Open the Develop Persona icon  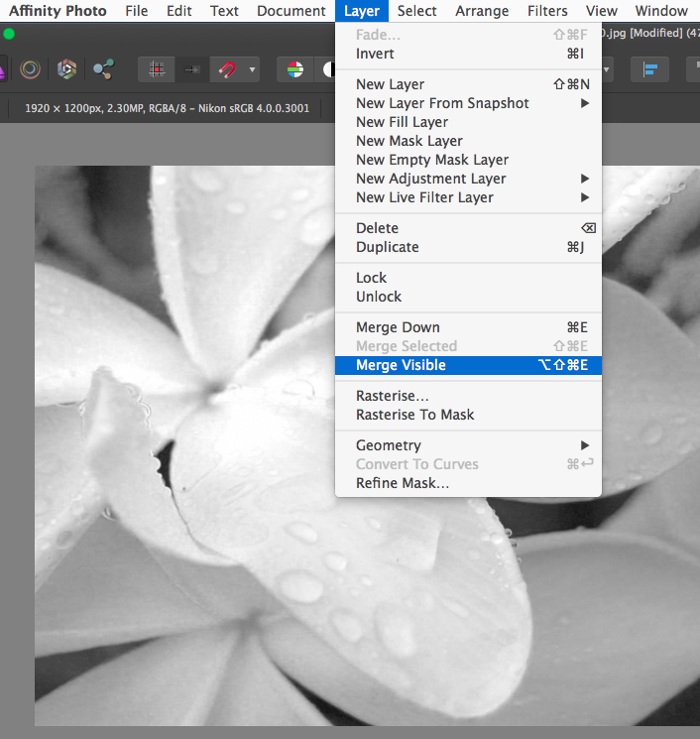[x=66, y=69]
